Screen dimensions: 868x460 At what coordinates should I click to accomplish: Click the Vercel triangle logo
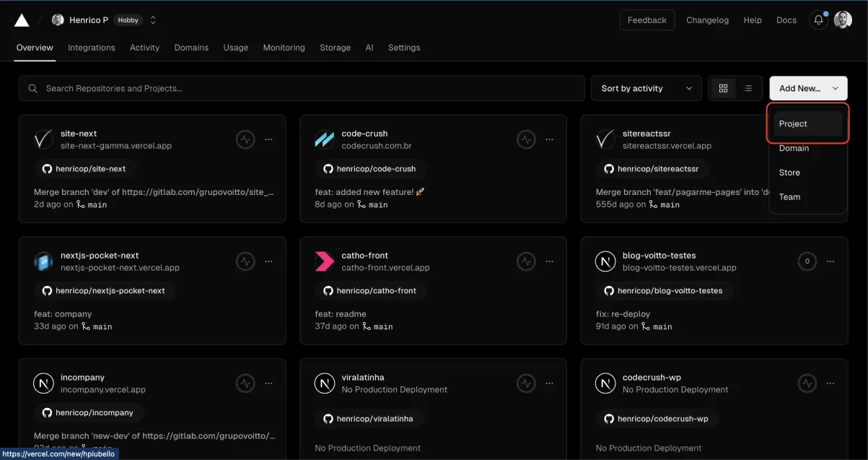[22, 20]
